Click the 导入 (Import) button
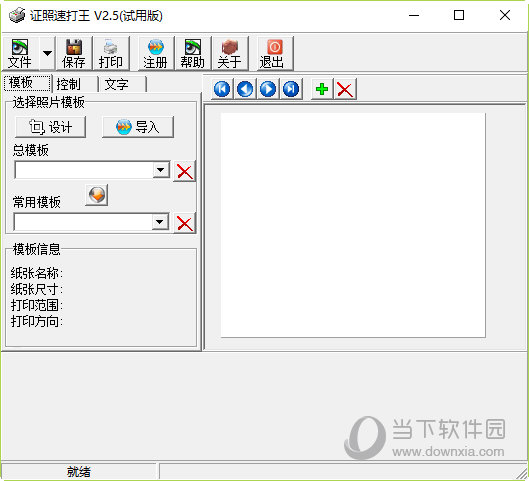This screenshot has height=481, width=529. 138,127
